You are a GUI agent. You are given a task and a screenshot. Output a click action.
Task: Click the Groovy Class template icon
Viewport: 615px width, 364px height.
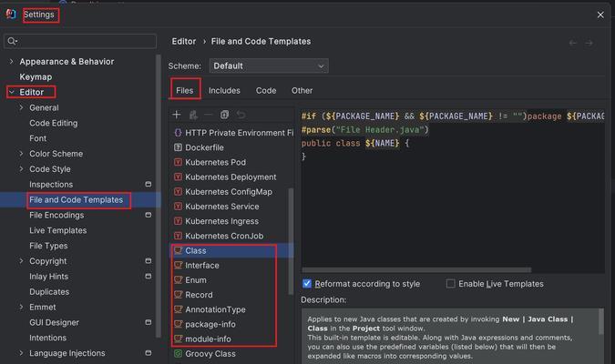[x=178, y=353]
